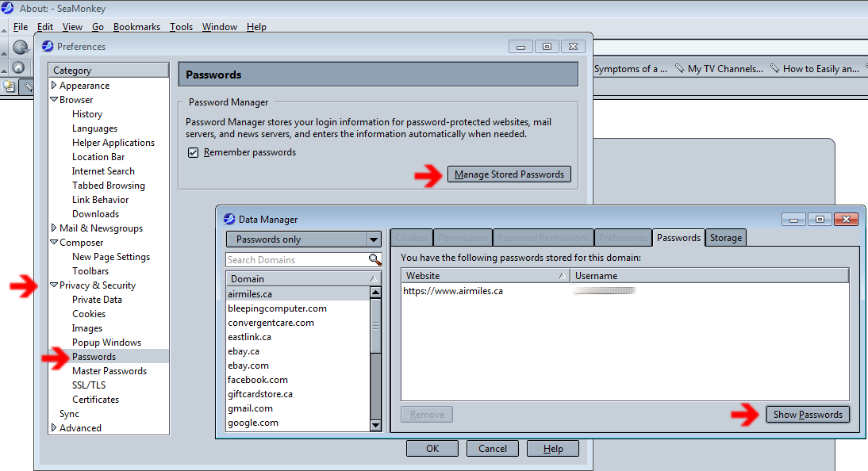Open Languages preferences category

pos(94,128)
